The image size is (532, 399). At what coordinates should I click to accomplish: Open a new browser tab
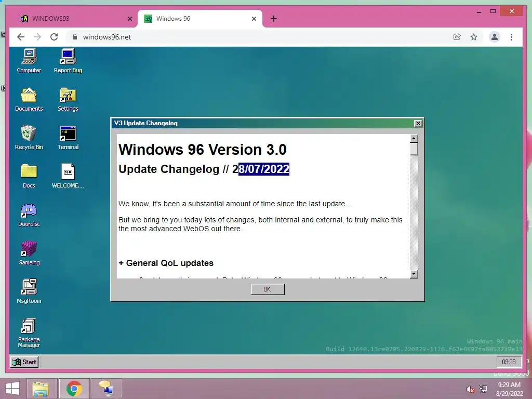[x=273, y=19]
